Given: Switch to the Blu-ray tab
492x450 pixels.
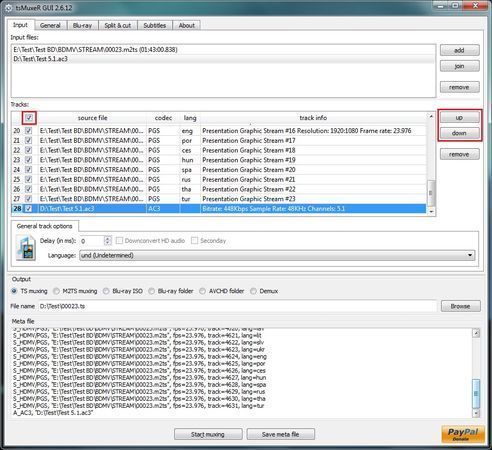Looking at the screenshot, I should coord(82,25).
